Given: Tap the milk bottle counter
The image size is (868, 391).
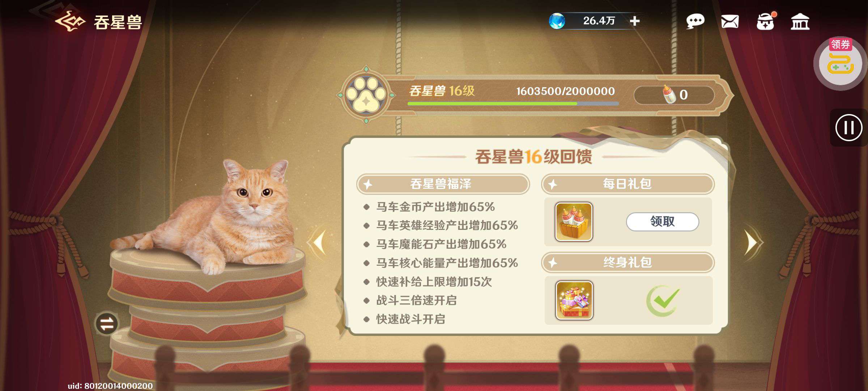Looking at the screenshot, I should coord(674,95).
